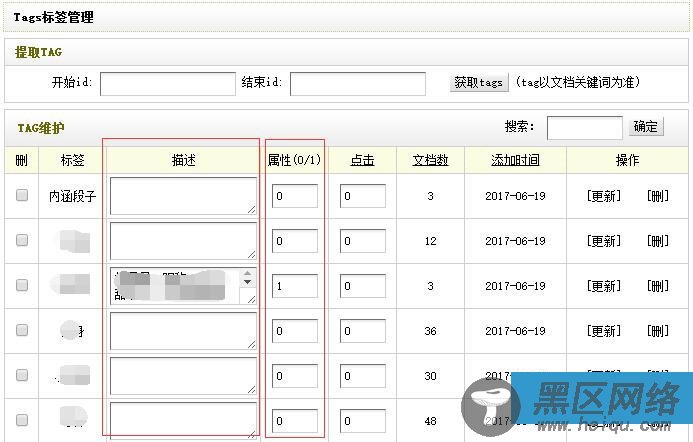Click the 点击 count field in the 30-document row
This screenshot has height=442, width=693.
[x=363, y=376]
